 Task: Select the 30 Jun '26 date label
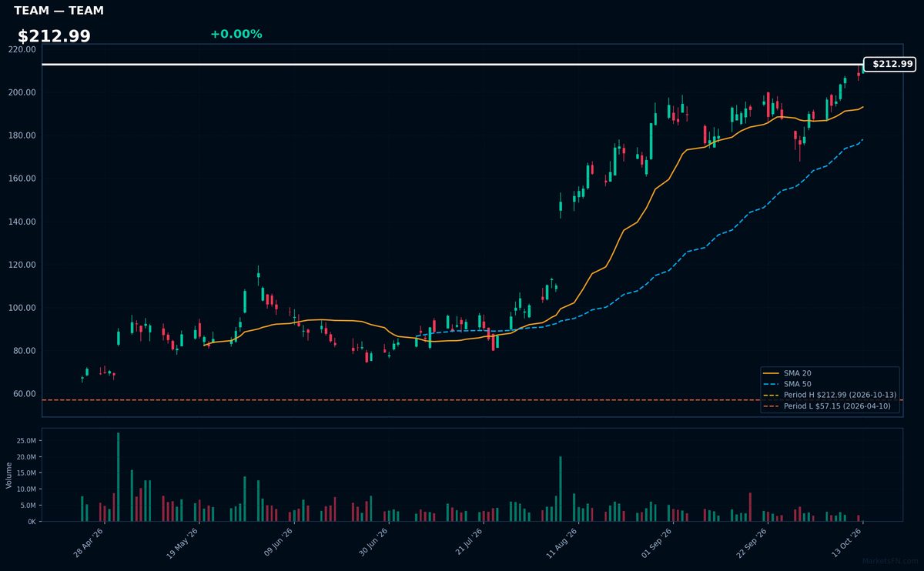pos(373,543)
